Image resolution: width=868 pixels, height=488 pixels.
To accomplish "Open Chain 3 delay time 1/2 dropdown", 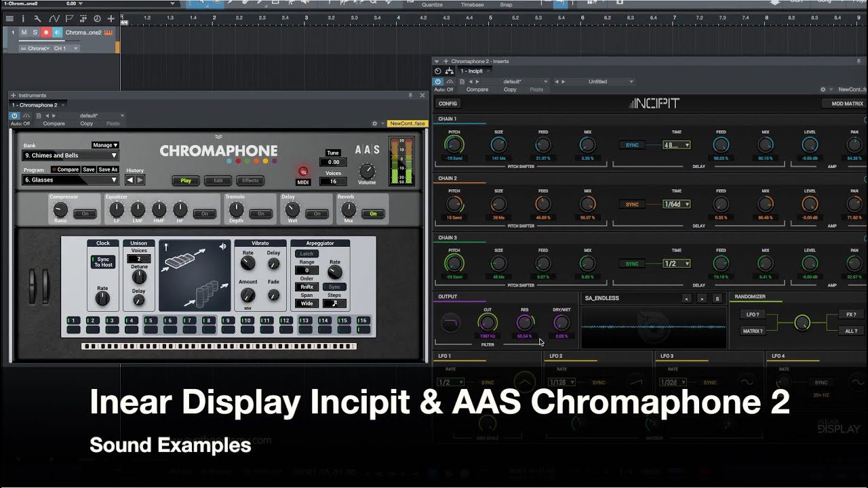I will pos(677,264).
